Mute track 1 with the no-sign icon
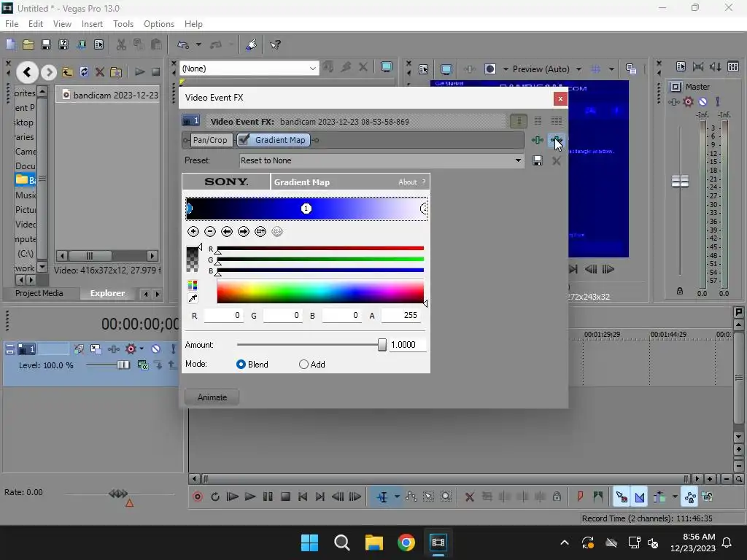The image size is (747, 560). (156, 349)
